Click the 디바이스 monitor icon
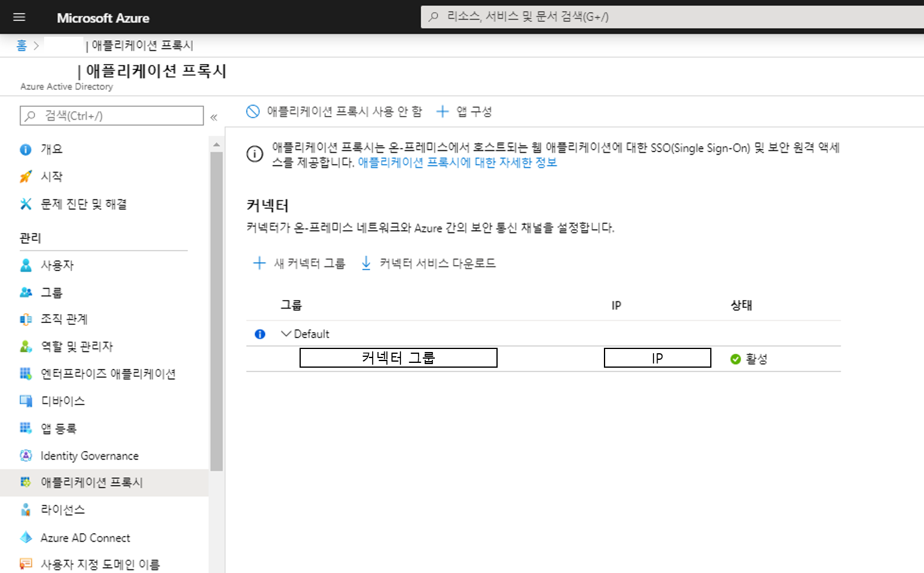Image resolution: width=924 pixels, height=573 pixels. tap(25, 401)
